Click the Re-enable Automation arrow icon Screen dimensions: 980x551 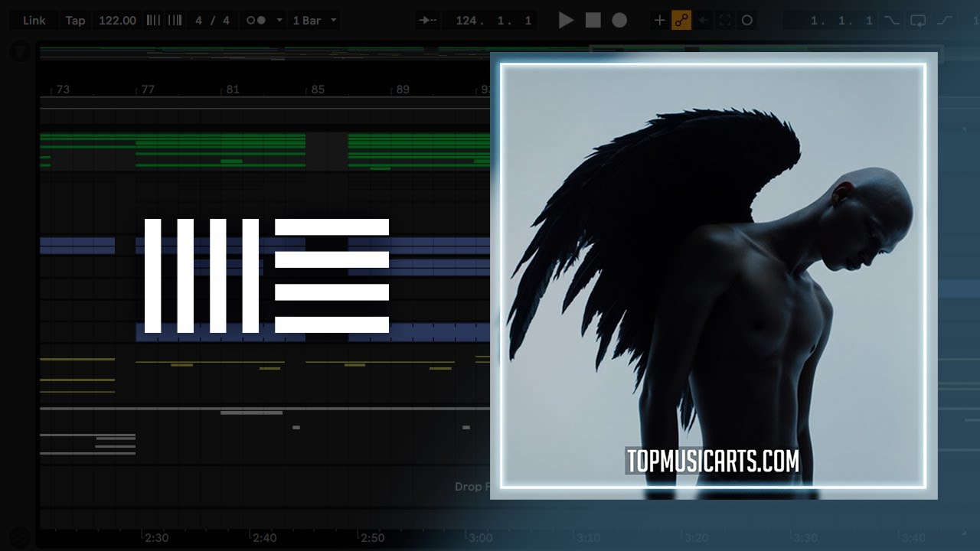tap(703, 21)
